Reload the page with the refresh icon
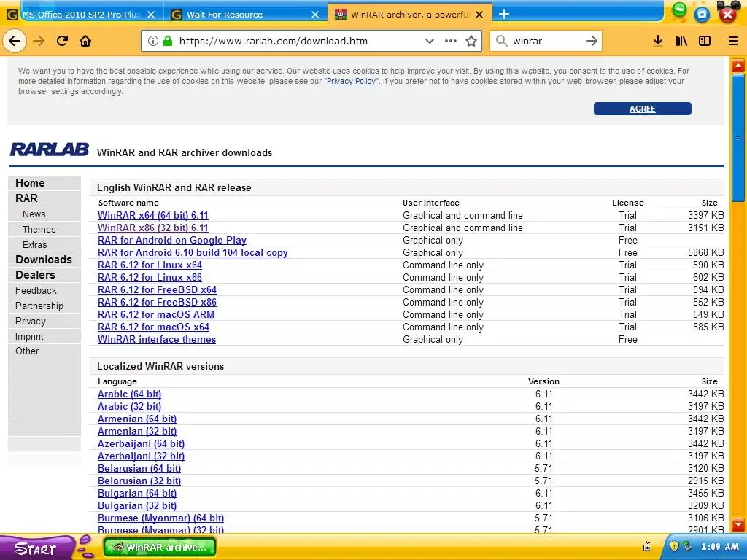This screenshot has width=747, height=560. click(62, 41)
